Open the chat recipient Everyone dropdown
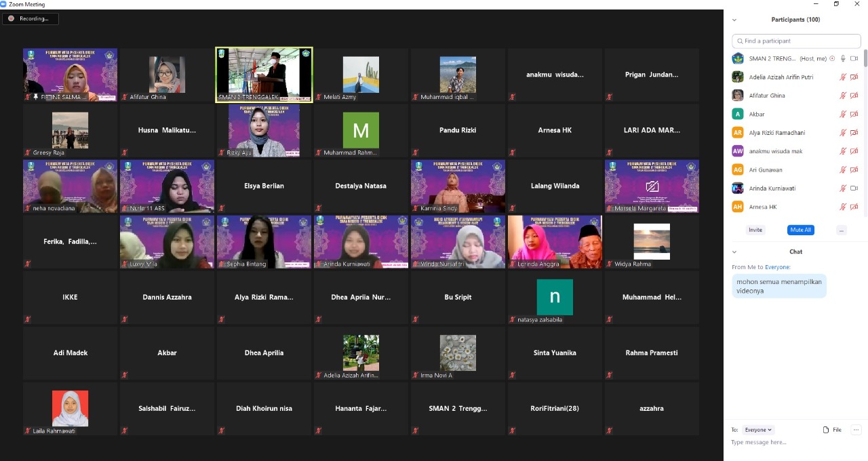Image resolution: width=868 pixels, height=461 pixels. tap(758, 430)
